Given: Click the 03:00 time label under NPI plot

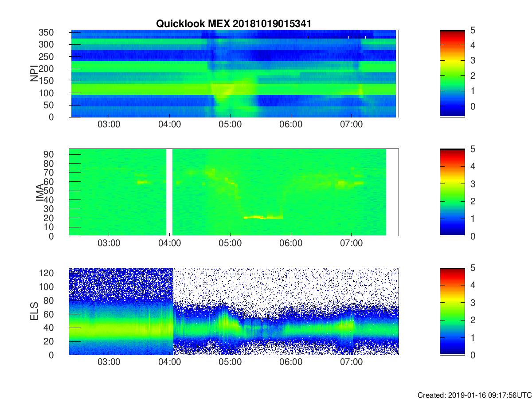Looking at the screenshot, I should pyautogui.click(x=109, y=125).
